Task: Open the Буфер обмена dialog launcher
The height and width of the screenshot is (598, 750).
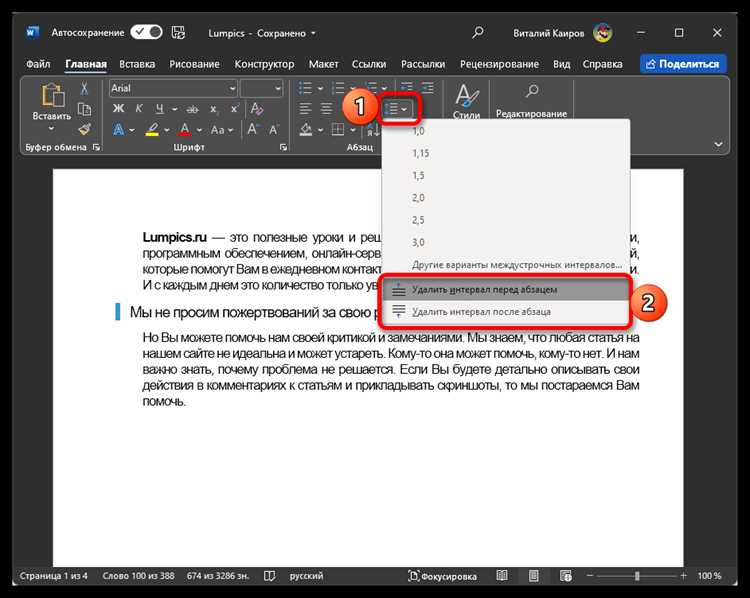Action: tap(96, 147)
